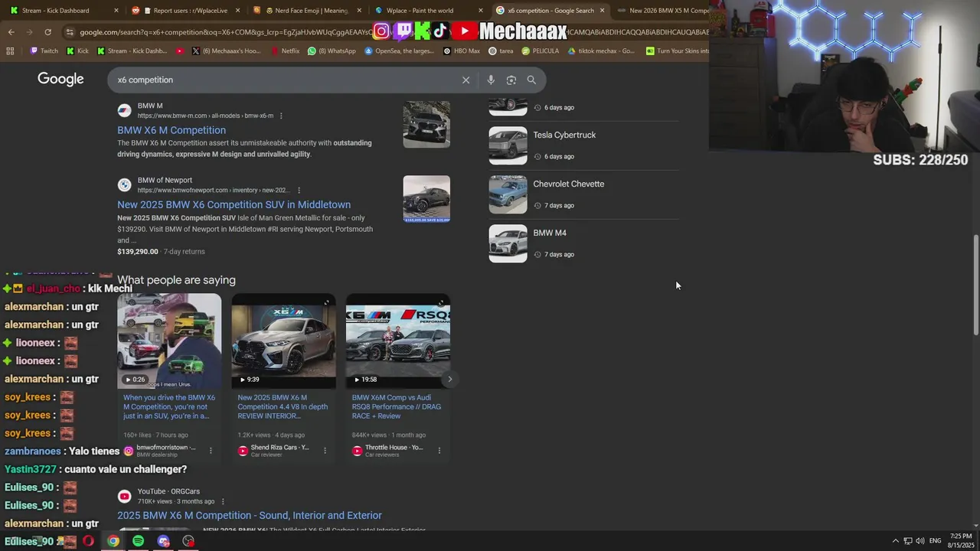Close the x6 competition Google Search tab
Image resolution: width=980 pixels, height=551 pixels.
(602, 11)
